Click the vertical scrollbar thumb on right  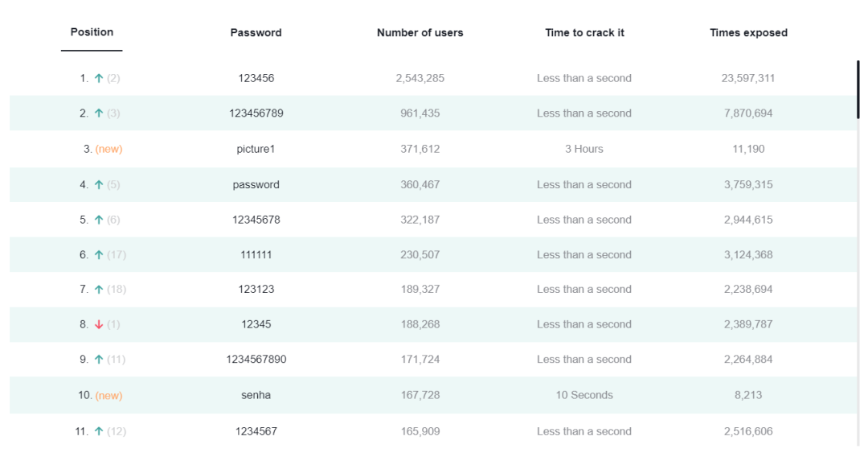pos(858,90)
